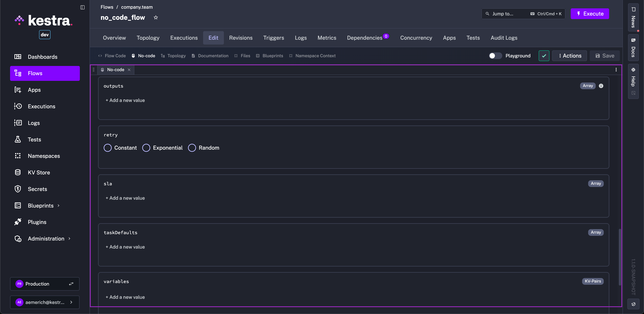
Task: Select the Exponential retry option
Action: [x=146, y=148]
